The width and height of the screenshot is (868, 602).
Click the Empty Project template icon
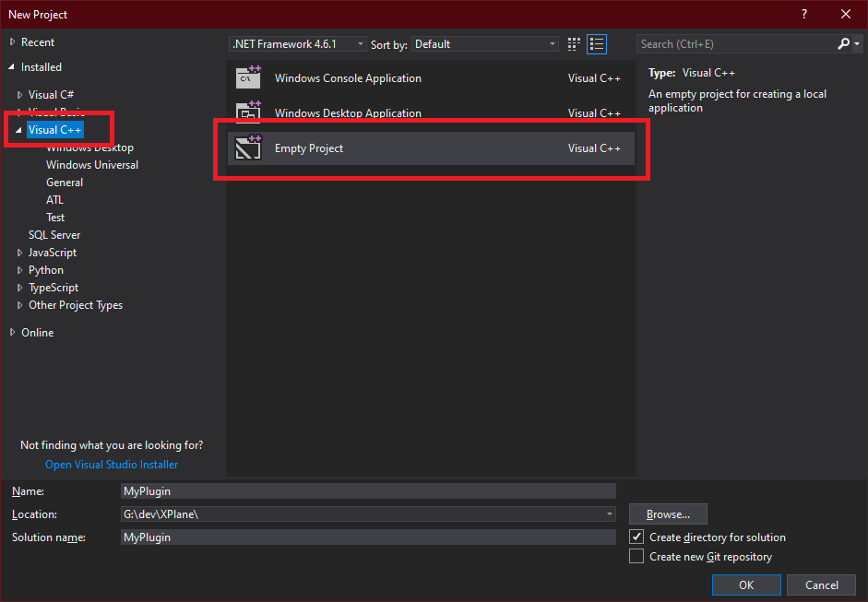click(247, 148)
